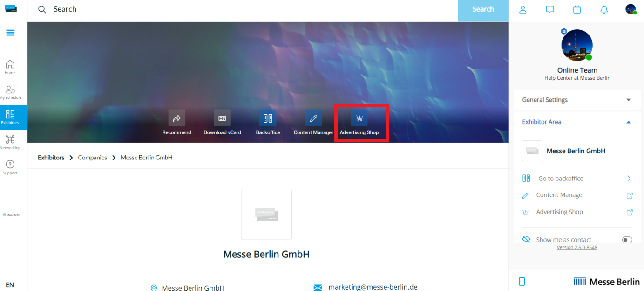
Task: Open Advertising Shop from banner
Action: coord(359,118)
